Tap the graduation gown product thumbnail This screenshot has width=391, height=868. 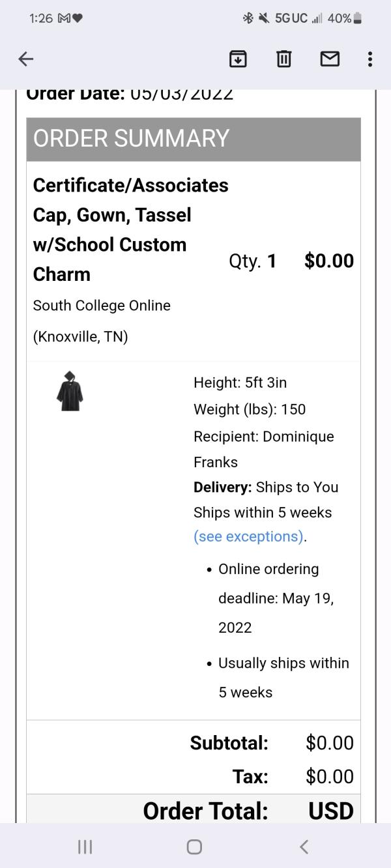tap(70, 391)
